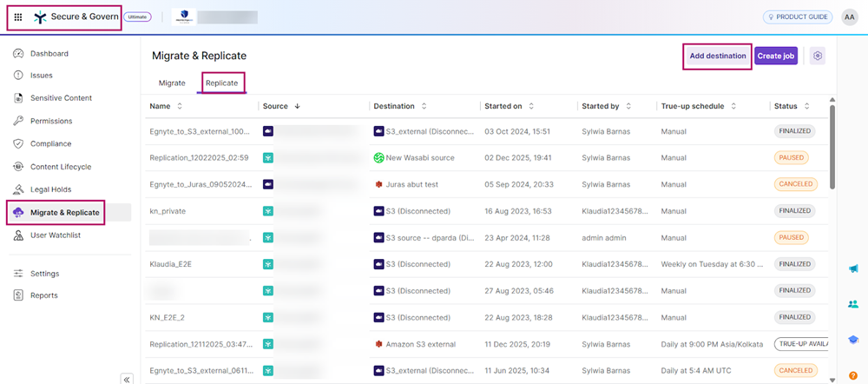Image resolution: width=868 pixels, height=384 pixels.
Task: Sort table by Name column
Action: pyautogui.click(x=179, y=106)
